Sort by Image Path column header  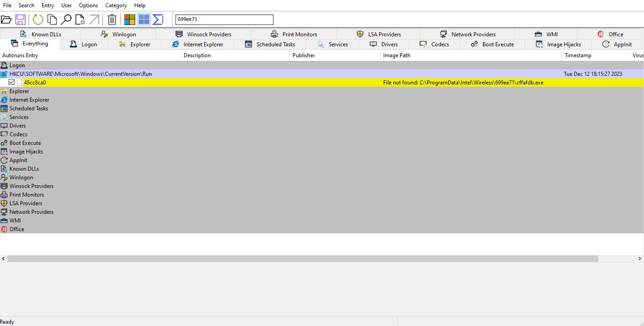[471, 55]
